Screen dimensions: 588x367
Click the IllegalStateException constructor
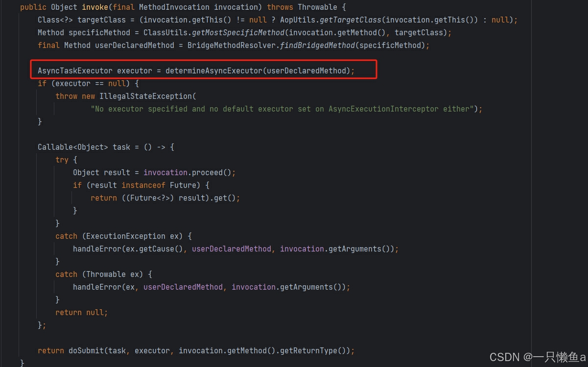145,96
